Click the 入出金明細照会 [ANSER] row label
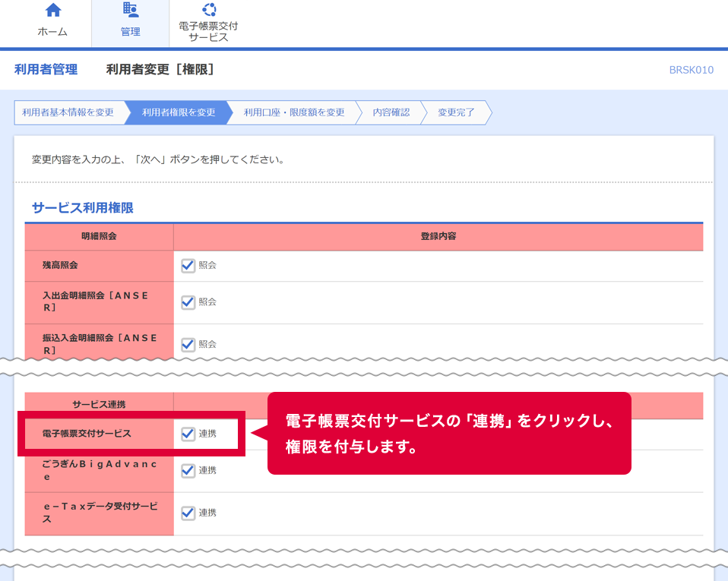Screen dimensions: 728x581 95,302
